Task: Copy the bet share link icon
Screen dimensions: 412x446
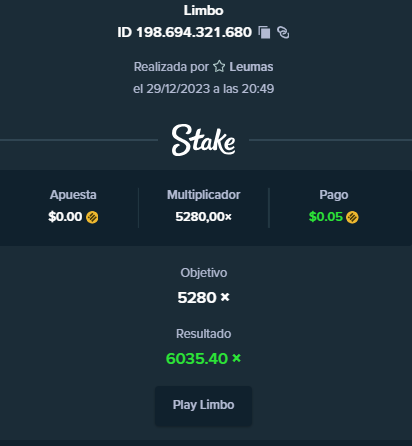Action: coord(283,32)
